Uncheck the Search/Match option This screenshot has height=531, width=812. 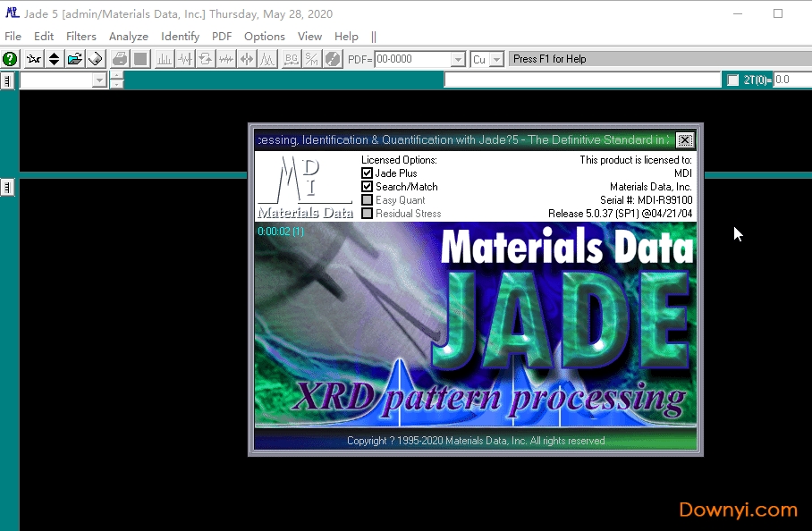click(x=368, y=187)
